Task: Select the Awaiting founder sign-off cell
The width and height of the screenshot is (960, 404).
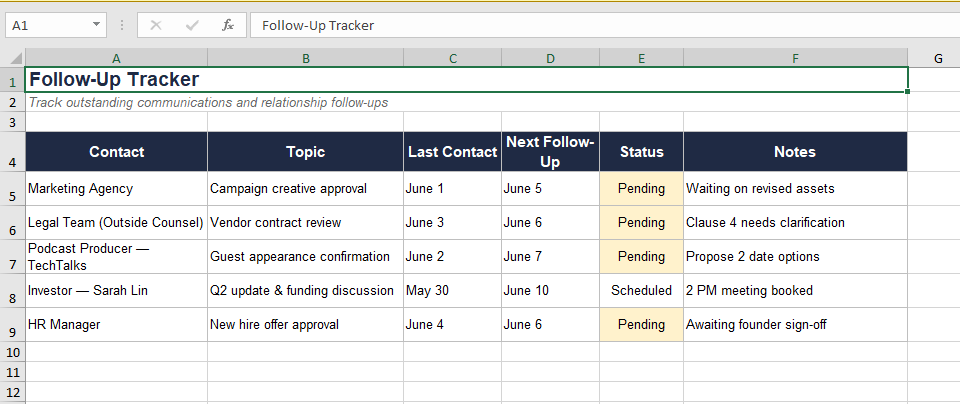Action: point(795,324)
